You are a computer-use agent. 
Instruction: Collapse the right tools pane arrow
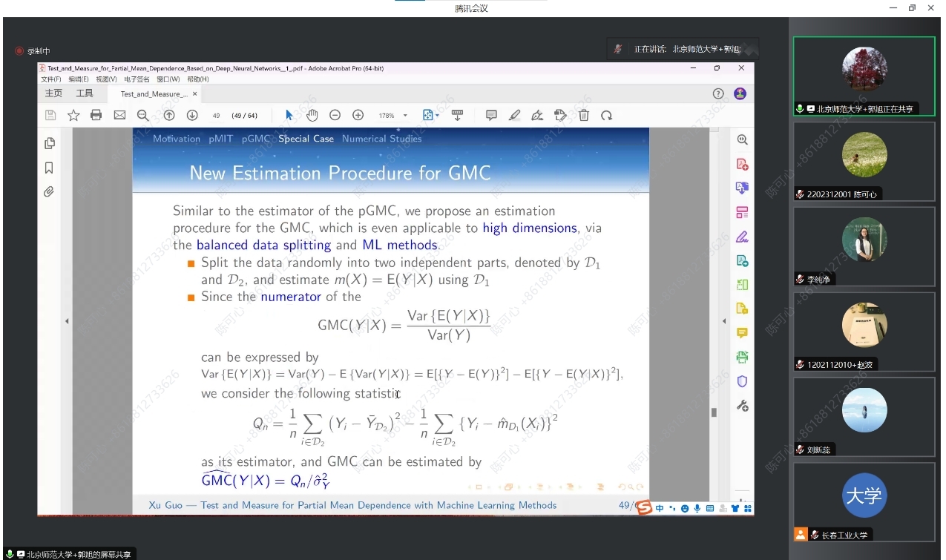[x=725, y=320]
